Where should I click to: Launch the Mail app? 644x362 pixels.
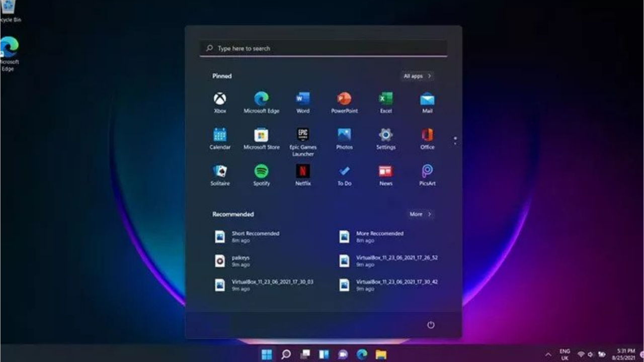coord(427,103)
